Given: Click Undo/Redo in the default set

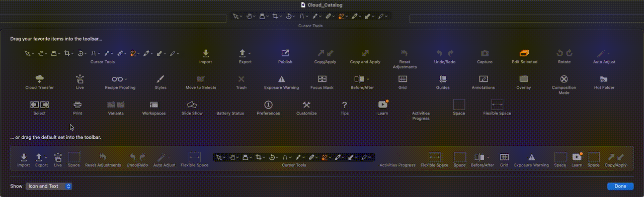Looking at the screenshot, I should (x=137, y=160).
